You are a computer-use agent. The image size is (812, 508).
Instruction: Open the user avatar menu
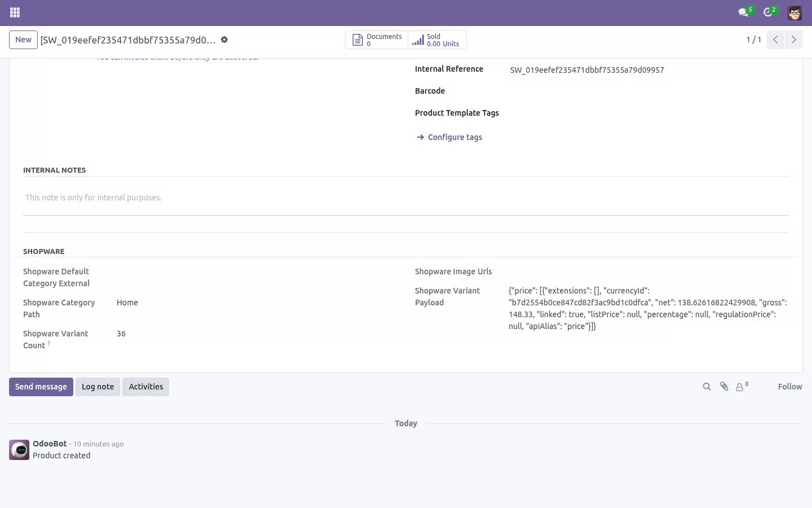pos(795,12)
